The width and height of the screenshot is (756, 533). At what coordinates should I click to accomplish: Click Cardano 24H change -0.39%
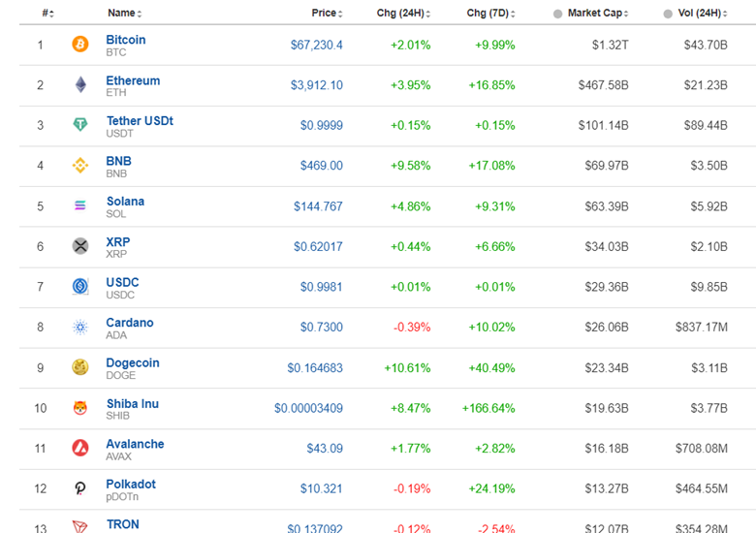click(x=412, y=328)
